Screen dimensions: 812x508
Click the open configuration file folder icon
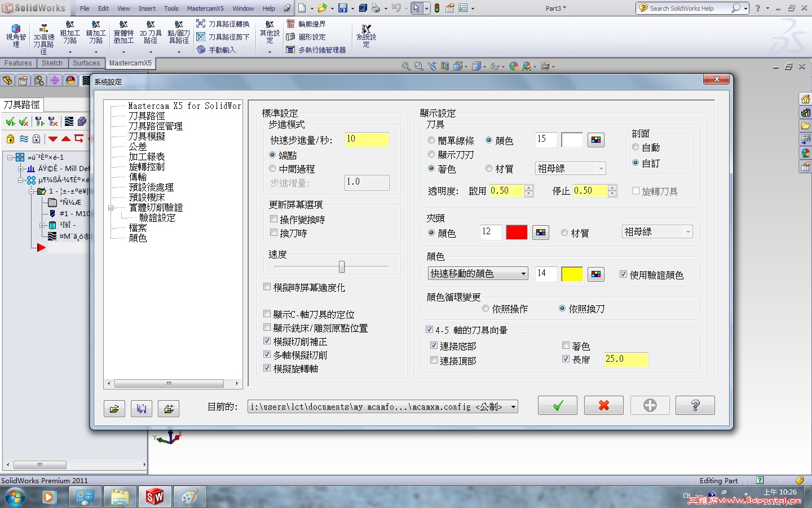[x=114, y=408]
